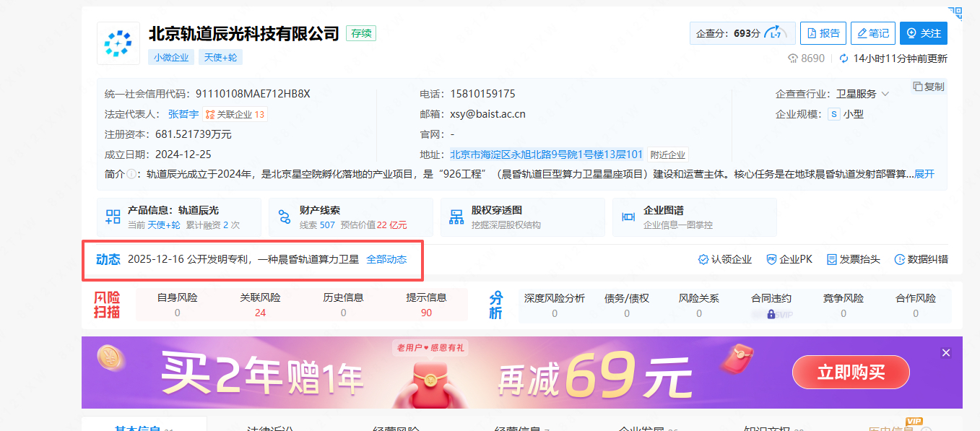980x431 pixels.
Task: Click the 天使+轮 link in the 产品信息 card
Action: [x=163, y=225]
